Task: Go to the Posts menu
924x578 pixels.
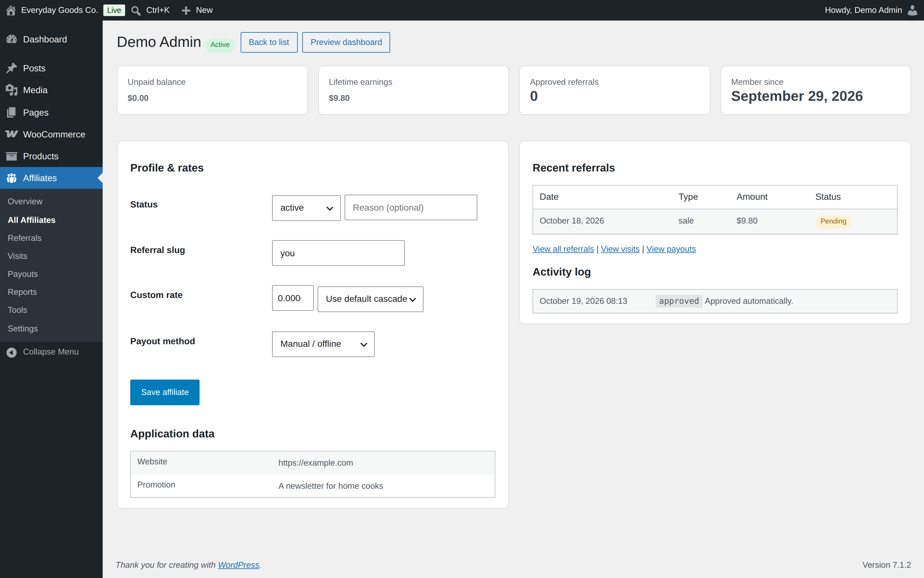Action: [x=51, y=68]
